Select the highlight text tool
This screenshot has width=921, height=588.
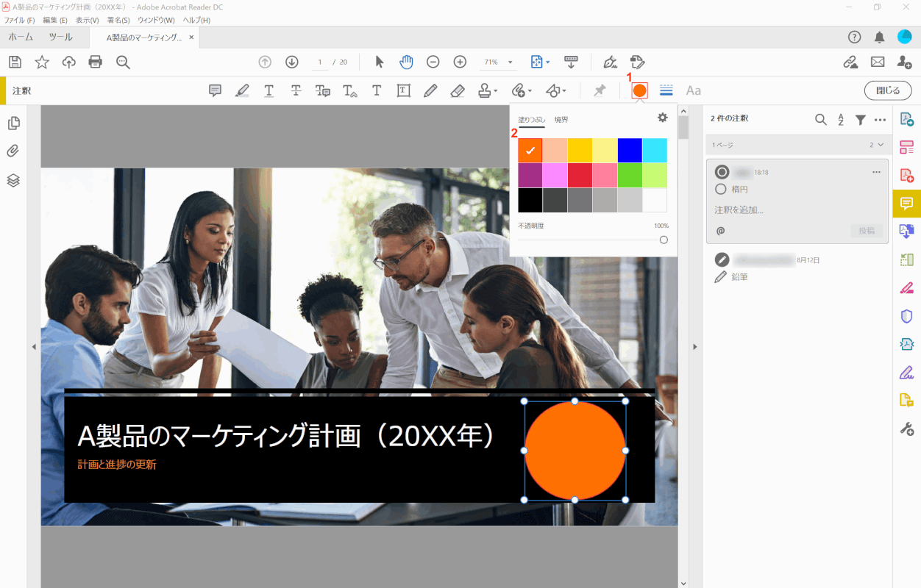[x=242, y=90]
